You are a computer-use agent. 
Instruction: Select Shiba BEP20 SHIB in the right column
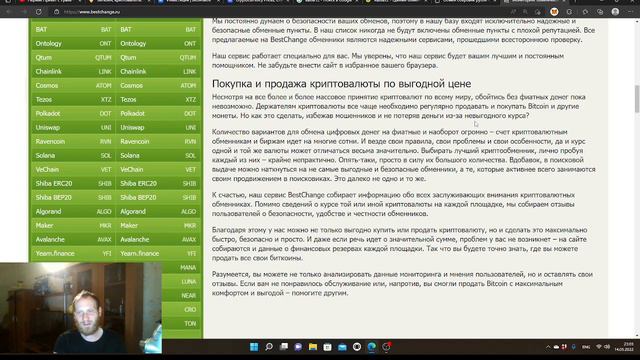tap(158, 198)
